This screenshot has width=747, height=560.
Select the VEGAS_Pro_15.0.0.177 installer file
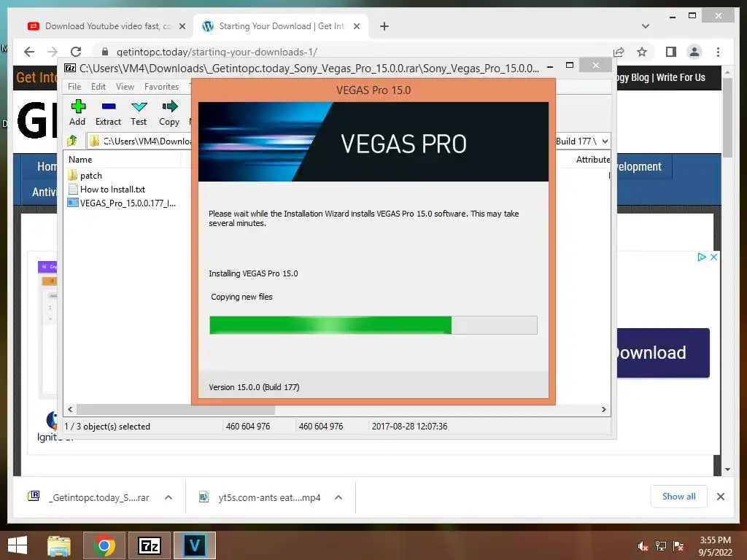pyautogui.click(x=122, y=203)
